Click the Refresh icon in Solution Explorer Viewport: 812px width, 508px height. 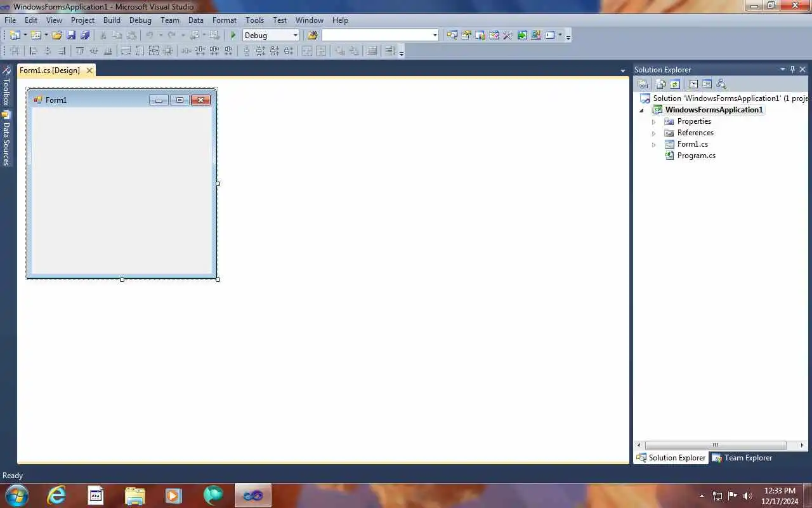coord(674,84)
